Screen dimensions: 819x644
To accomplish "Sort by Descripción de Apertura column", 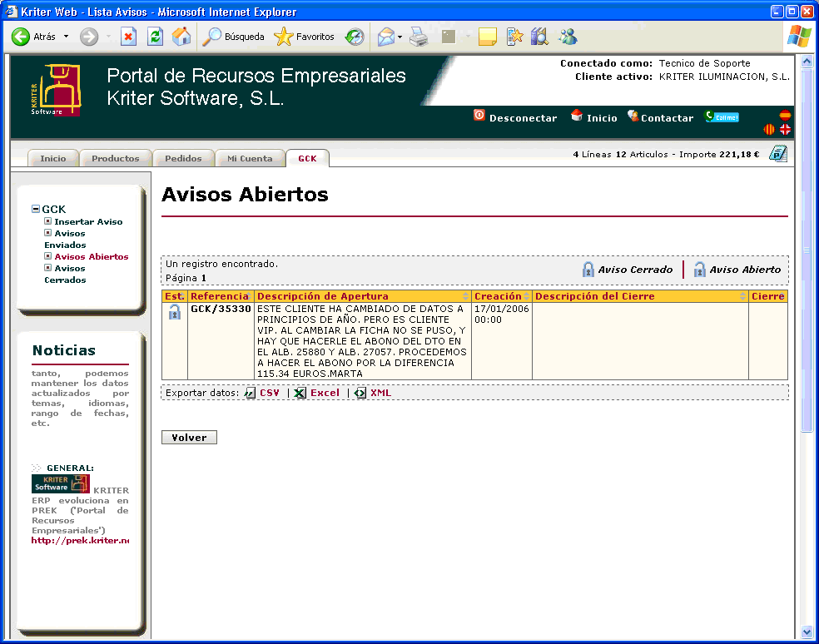I will coord(363,296).
